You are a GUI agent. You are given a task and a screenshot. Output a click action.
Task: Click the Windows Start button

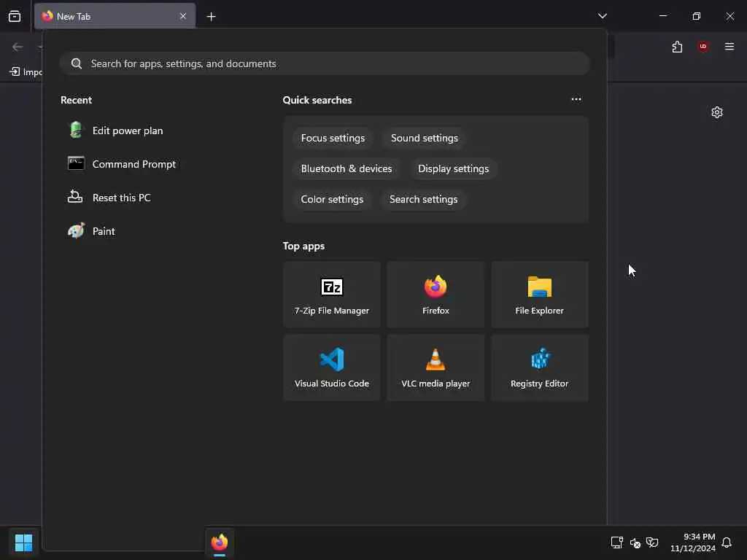tap(23, 542)
